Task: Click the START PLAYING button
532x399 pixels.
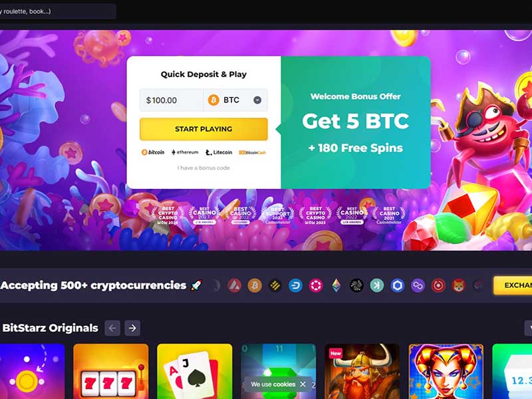Action: click(203, 129)
